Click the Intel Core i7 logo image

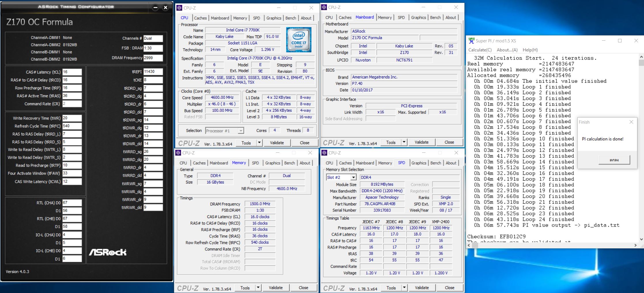[298, 39]
